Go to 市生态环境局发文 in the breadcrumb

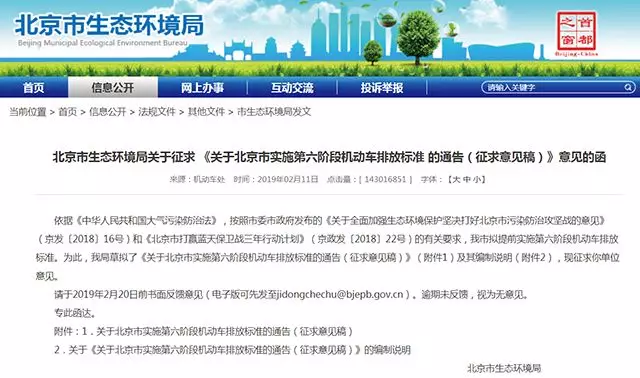point(274,111)
